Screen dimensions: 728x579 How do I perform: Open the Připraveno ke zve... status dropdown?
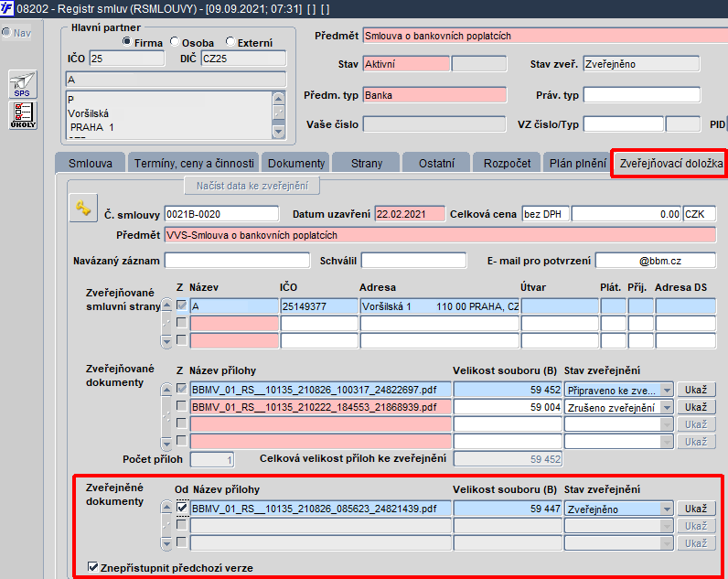pos(667,390)
